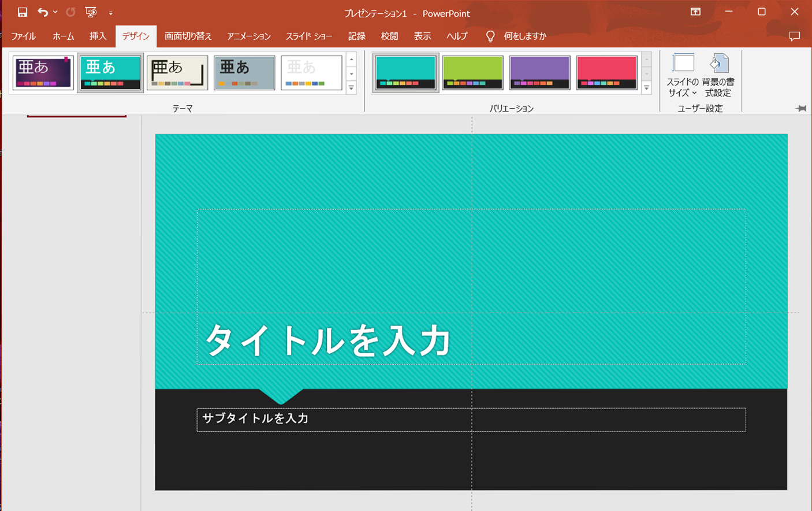Image resolution: width=812 pixels, height=511 pixels.
Task: Select the purple color variation
Action: tap(539, 72)
